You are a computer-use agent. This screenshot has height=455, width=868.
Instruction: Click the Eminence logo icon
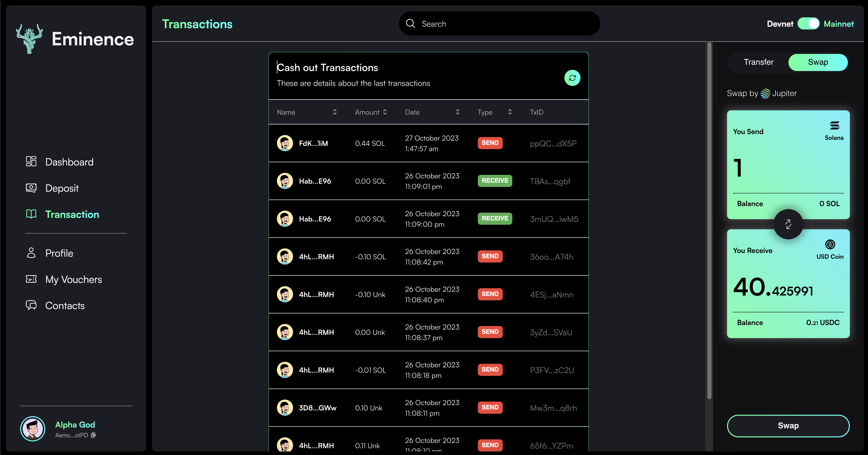click(x=30, y=39)
